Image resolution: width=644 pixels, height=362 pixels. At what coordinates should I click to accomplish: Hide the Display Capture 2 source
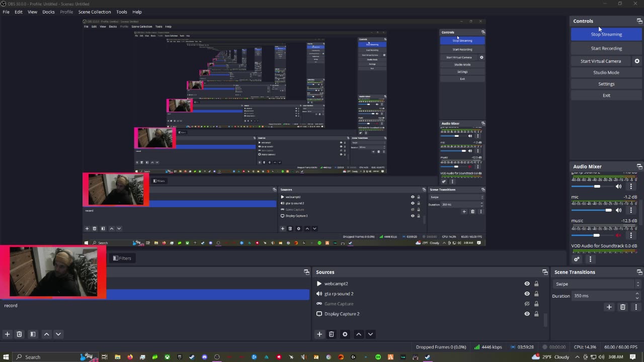(x=527, y=314)
